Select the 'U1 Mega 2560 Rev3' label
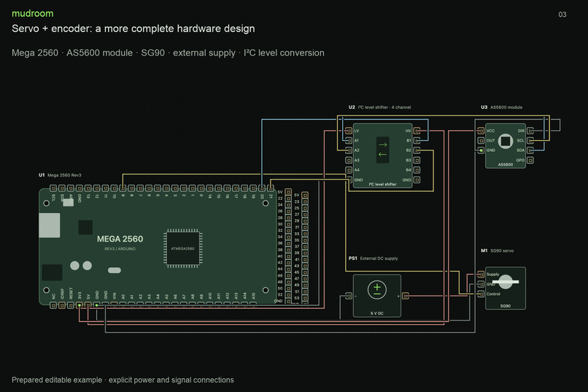 point(60,175)
